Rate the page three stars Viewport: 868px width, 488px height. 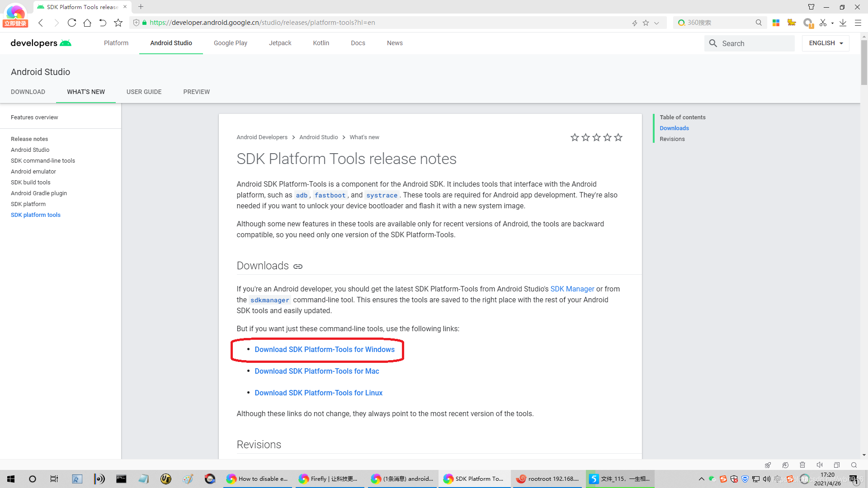tap(596, 137)
